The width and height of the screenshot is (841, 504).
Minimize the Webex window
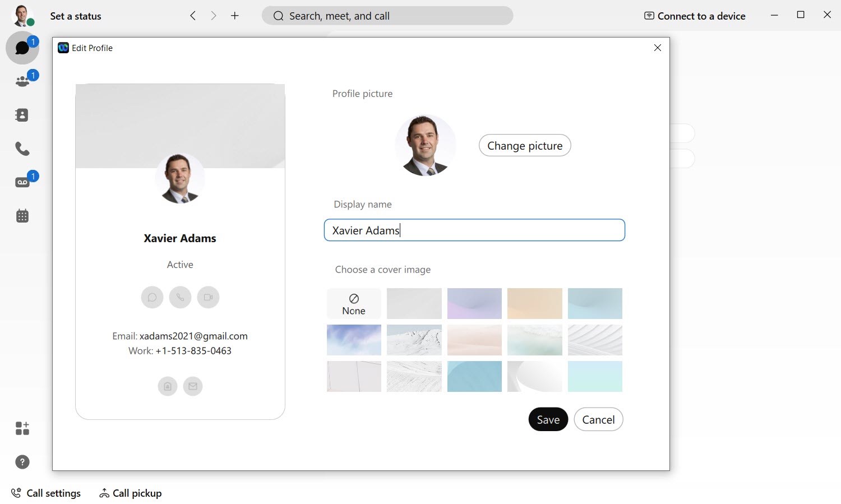pos(774,15)
